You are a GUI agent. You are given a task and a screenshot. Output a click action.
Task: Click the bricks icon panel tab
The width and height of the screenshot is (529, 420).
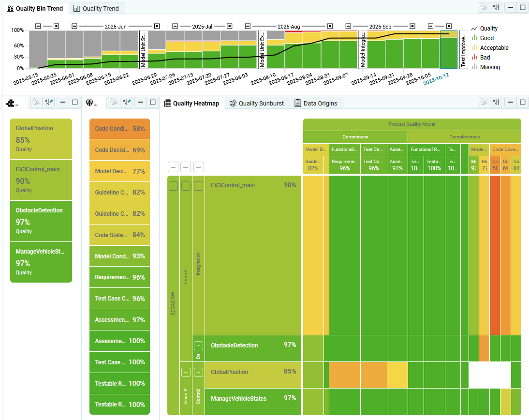11,102
